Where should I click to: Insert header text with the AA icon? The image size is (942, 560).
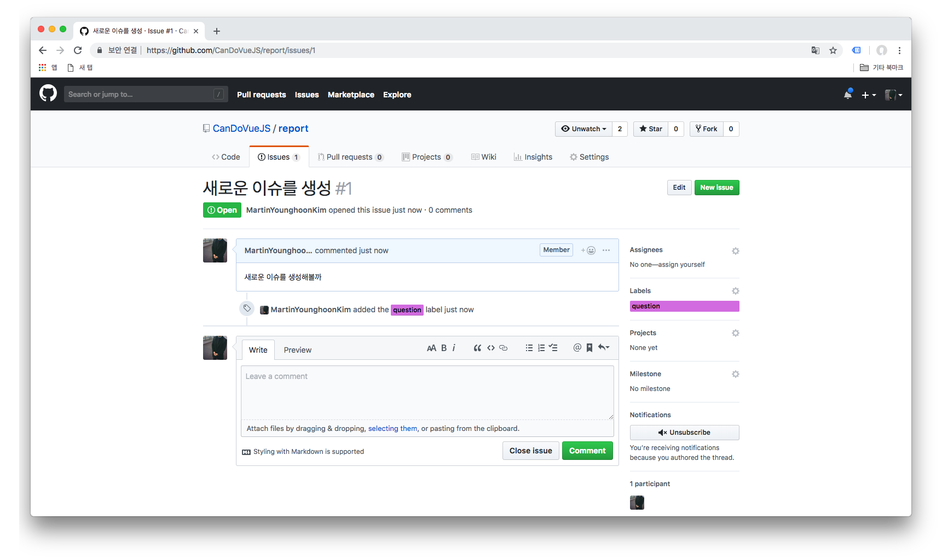(431, 348)
